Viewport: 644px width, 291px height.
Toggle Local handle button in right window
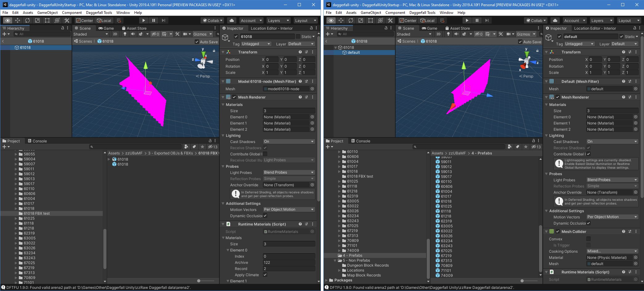pyautogui.click(x=427, y=20)
